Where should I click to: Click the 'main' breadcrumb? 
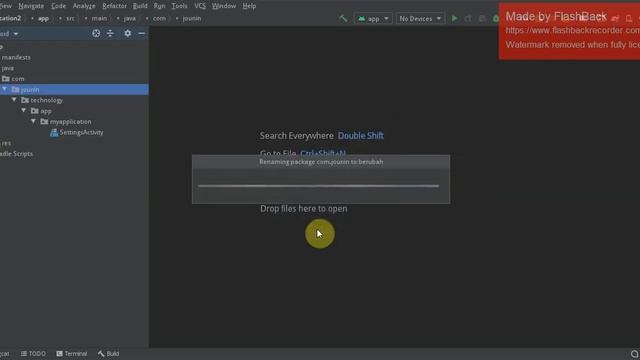click(99, 18)
